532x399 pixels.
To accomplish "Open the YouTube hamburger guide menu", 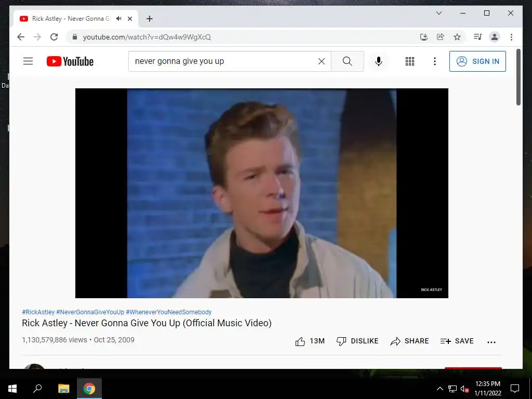I will (28, 61).
